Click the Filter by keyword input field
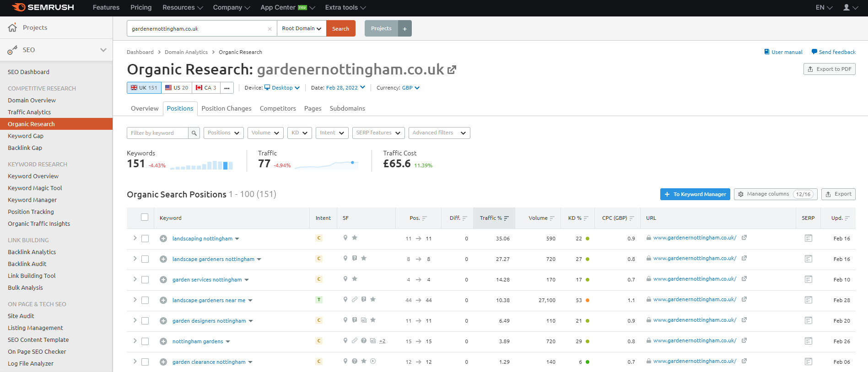The width and height of the screenshot is (868, 372). [157, 133]
